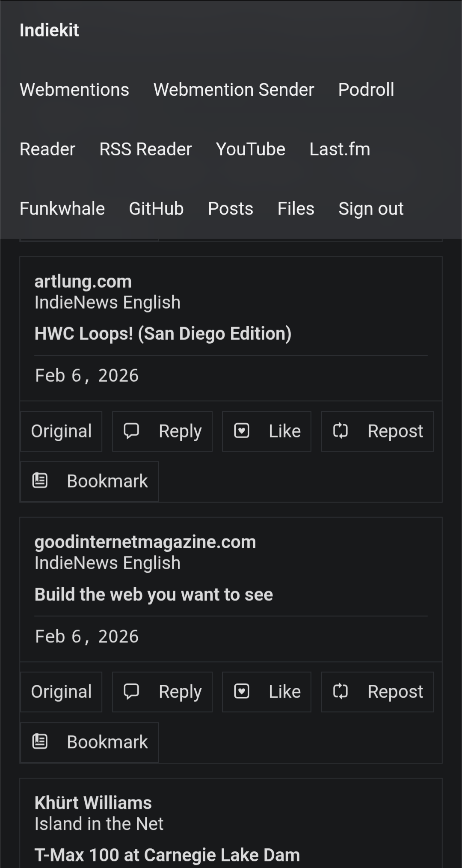462x868 pixels.
Task: Select the Podroll section
Action: 366,89
